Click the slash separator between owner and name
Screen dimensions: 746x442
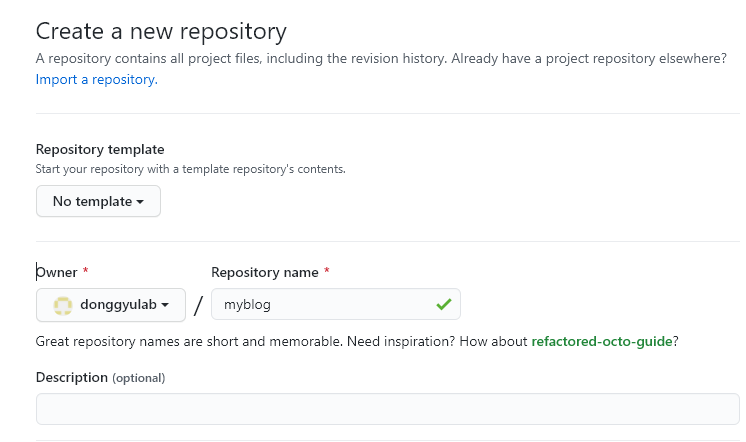coord(198,306)
